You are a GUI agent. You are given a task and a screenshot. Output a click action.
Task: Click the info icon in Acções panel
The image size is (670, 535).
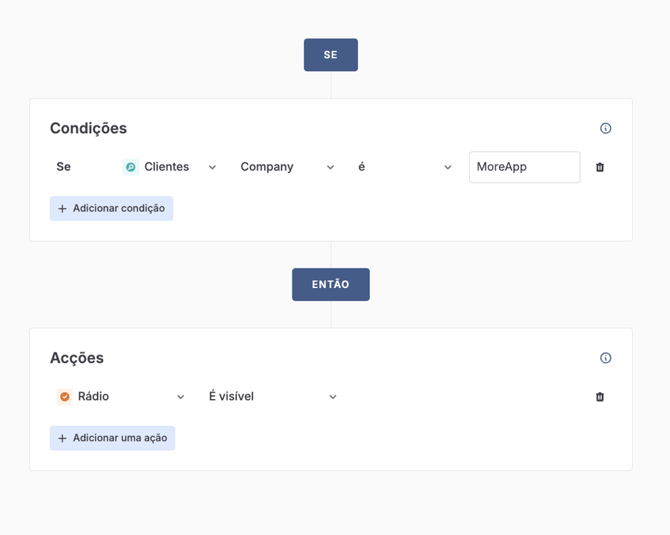click(x=605, y=358)
